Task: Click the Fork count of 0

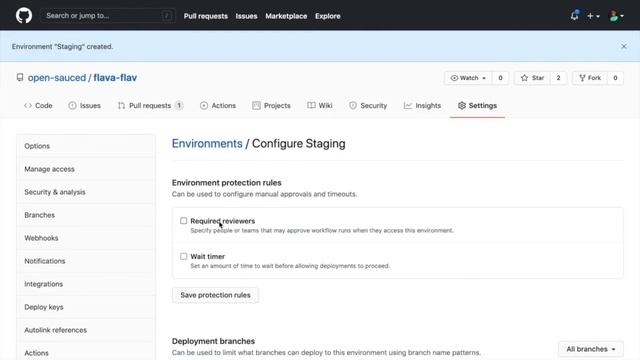Action: coord(615,78)
